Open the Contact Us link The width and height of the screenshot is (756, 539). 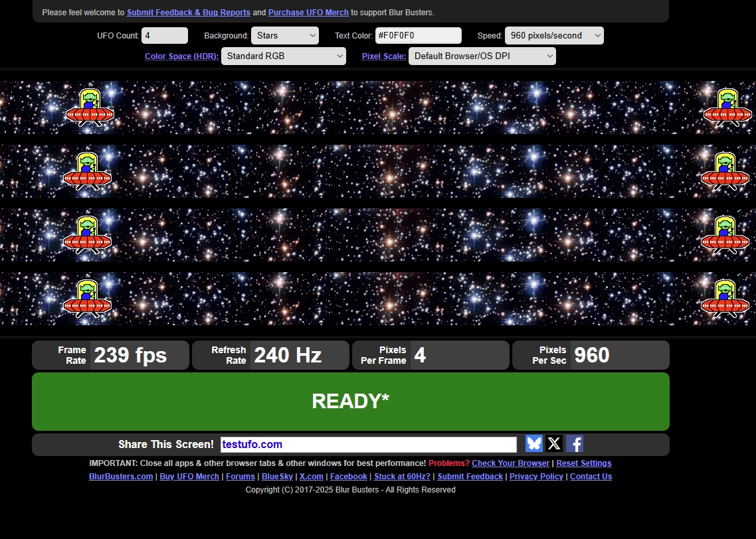click(x=591, y=477)
